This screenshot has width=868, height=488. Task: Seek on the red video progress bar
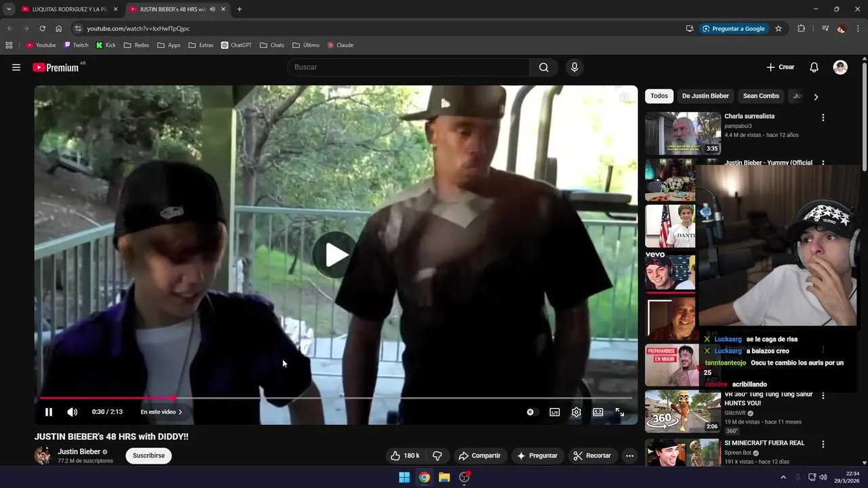coord(336,398)
